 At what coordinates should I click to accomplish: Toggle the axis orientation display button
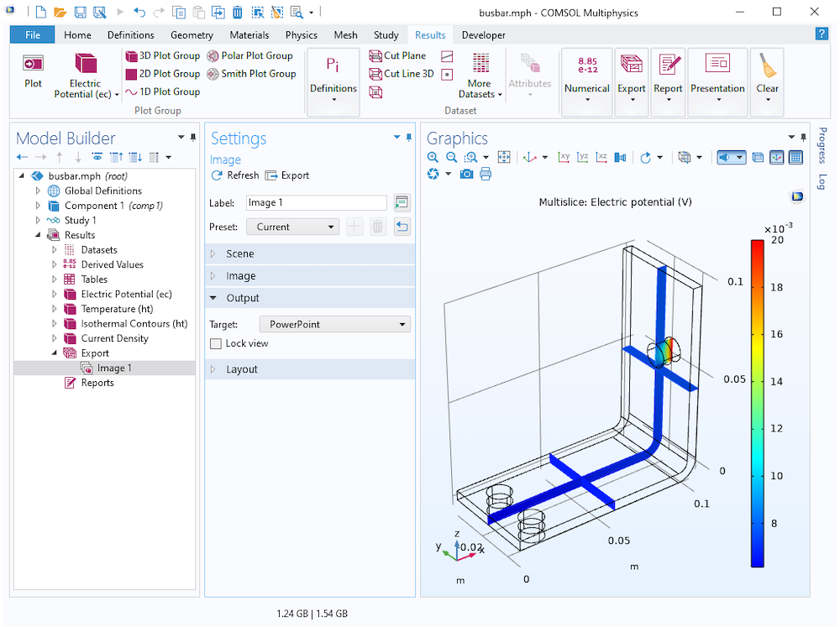[x=777, y=157]
